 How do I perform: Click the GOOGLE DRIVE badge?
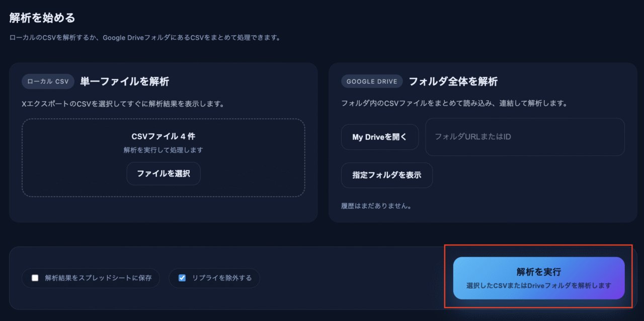pyautogui.click(x=372, y=82)
